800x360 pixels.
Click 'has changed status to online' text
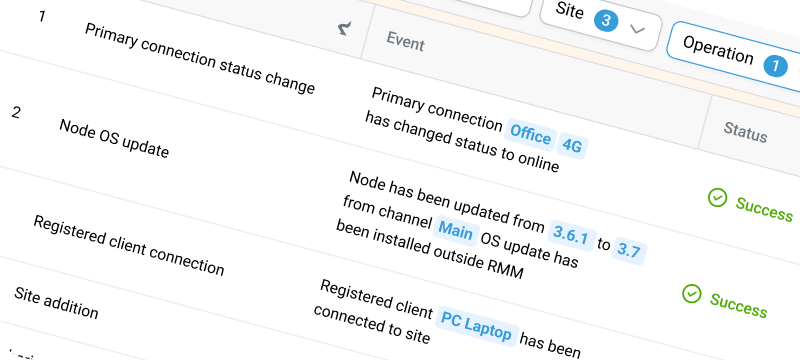[x=461, y=142]
